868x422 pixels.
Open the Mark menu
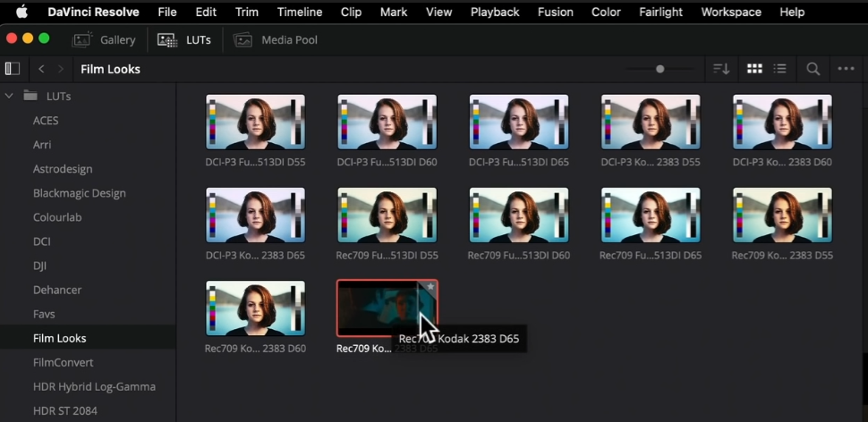394,12
